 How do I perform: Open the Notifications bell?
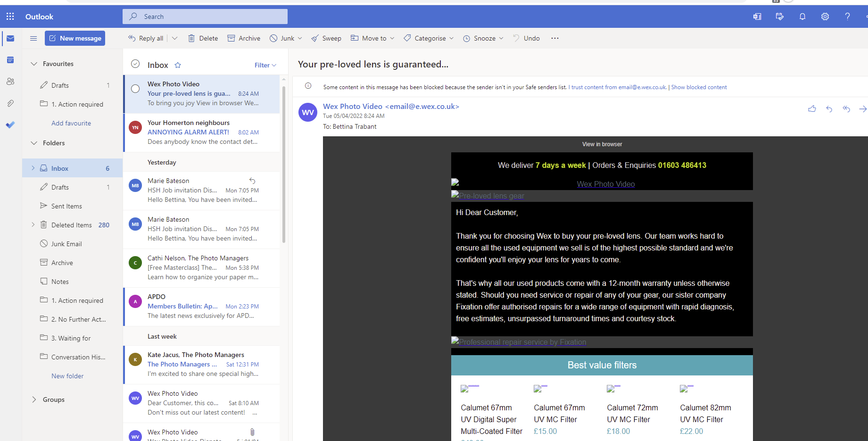[x=802, y=16]
